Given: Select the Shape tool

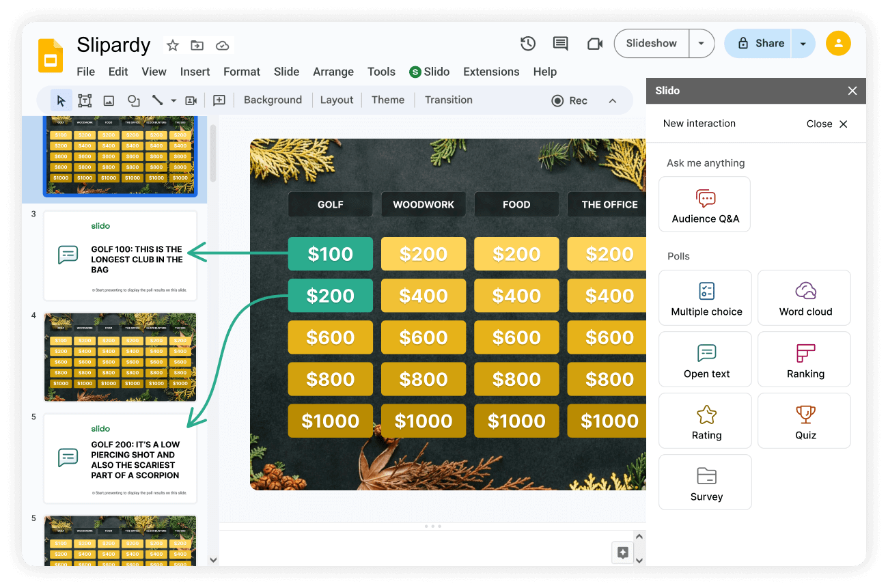Looking at the screenshot, I should tap(133, 100).
